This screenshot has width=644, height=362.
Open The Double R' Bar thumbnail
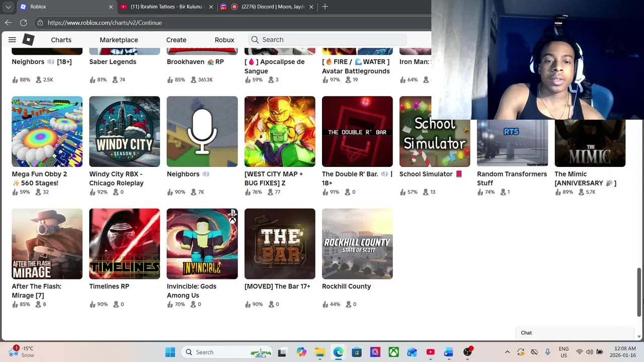click(357, 131)
